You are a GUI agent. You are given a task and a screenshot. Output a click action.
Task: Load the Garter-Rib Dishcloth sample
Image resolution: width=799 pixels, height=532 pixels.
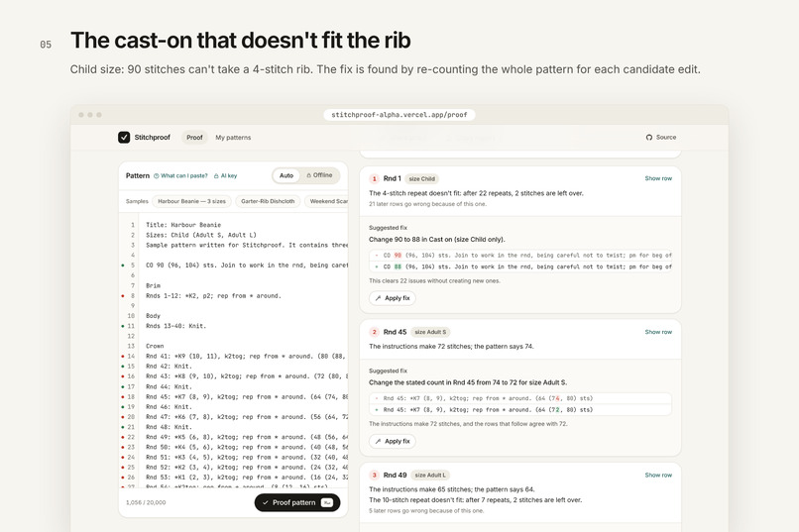[x=268, y=201]
